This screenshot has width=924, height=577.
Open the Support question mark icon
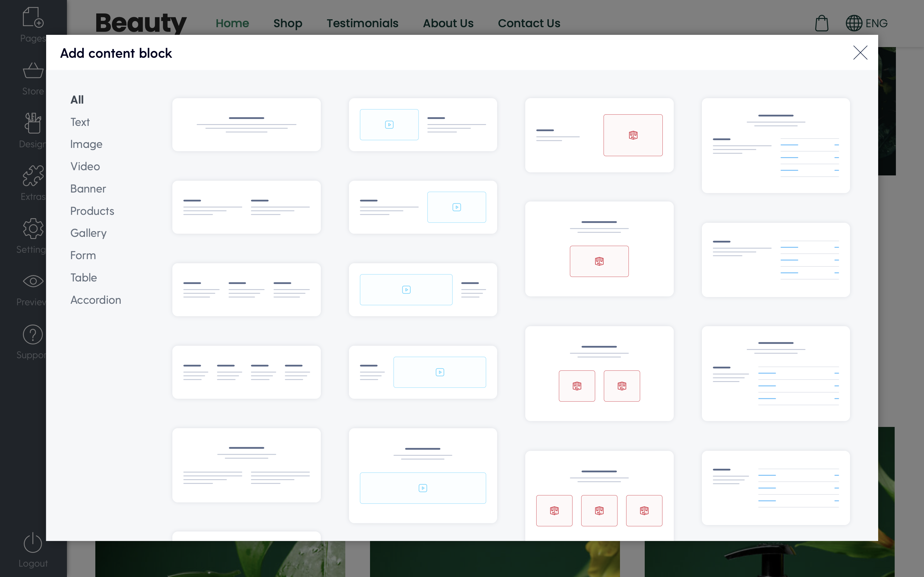(33, 334)
